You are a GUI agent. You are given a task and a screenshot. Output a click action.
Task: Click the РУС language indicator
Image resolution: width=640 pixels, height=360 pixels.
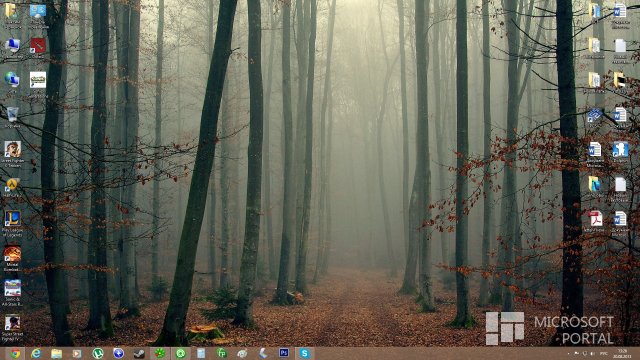pos(604,353)
